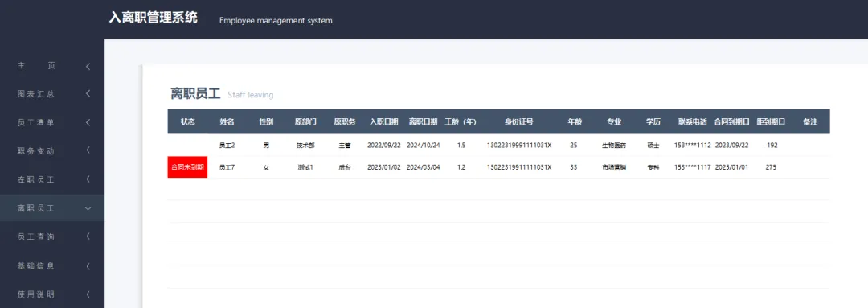
Task: Click the 生物医药 major cell
Action: [614, 145]
